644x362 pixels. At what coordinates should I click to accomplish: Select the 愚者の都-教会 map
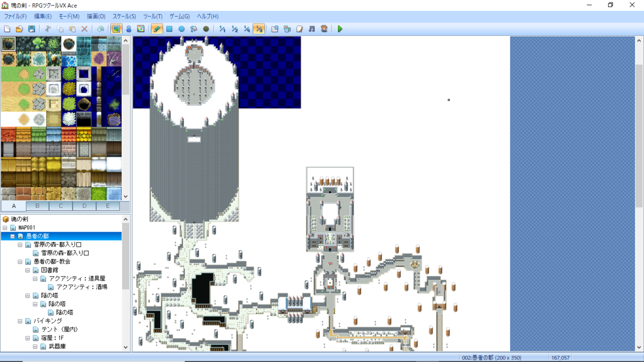pyautogui.click(x=52, y=261)
